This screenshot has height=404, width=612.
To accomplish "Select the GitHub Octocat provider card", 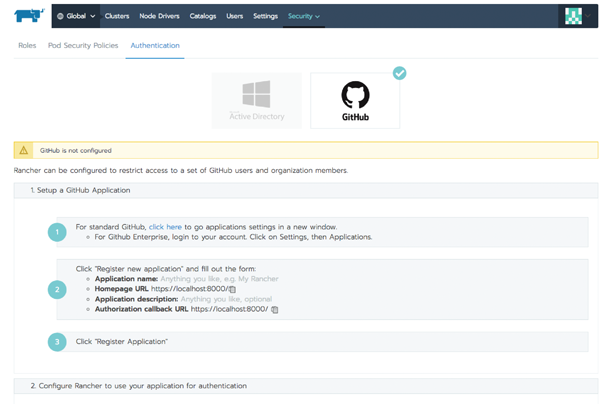I will click(355, 101).
